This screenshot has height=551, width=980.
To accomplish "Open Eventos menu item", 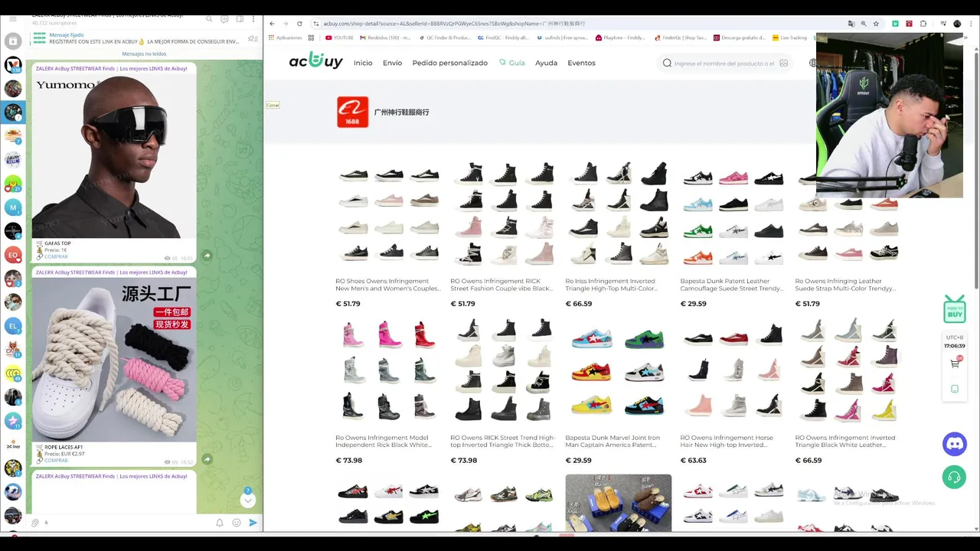I will (x=581, y=63).
